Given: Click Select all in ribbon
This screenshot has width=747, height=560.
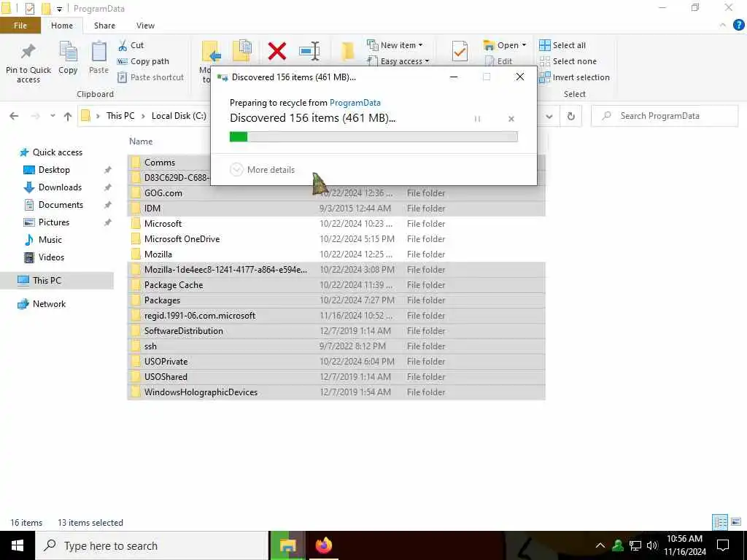Looking at the screenshot, I should point(562,45).
